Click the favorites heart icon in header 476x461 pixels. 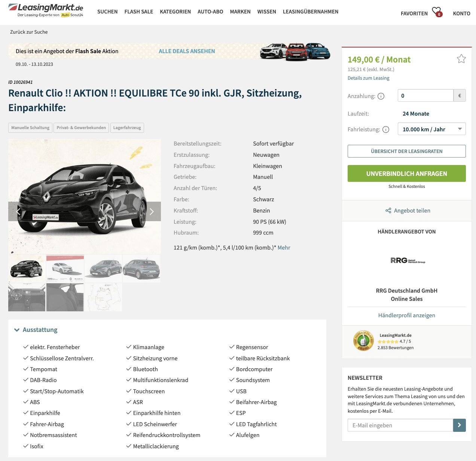point(437,12)
